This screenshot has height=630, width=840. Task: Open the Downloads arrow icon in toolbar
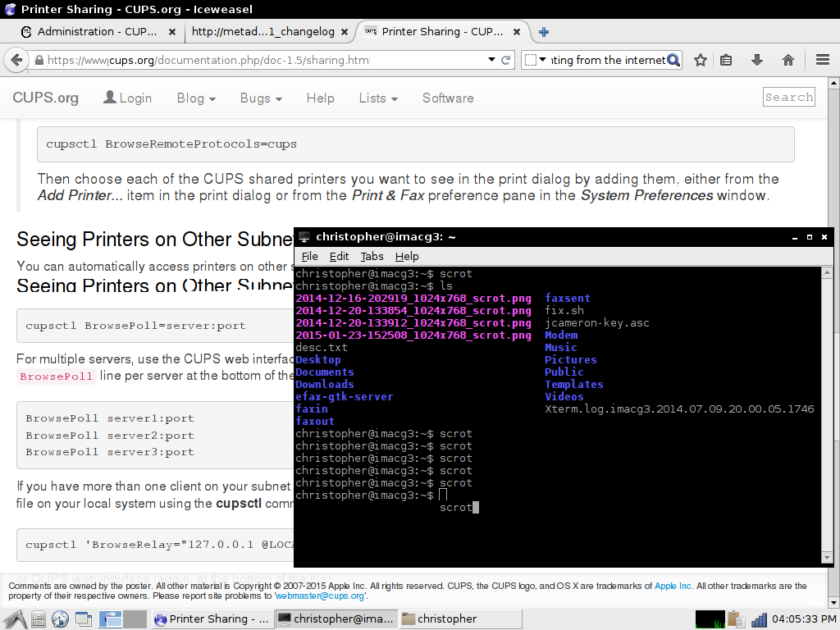click(757, 60)
